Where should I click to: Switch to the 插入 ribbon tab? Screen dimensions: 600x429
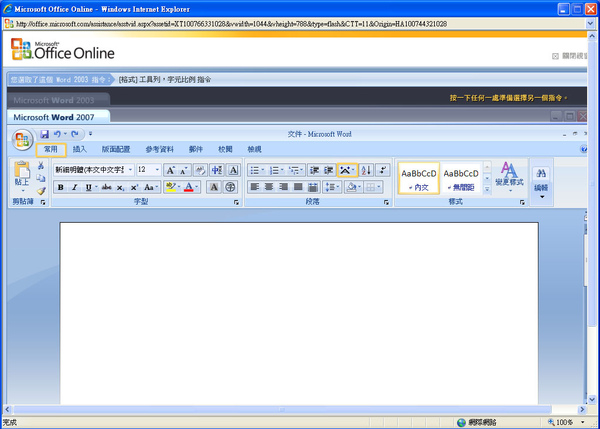(80, 150)
